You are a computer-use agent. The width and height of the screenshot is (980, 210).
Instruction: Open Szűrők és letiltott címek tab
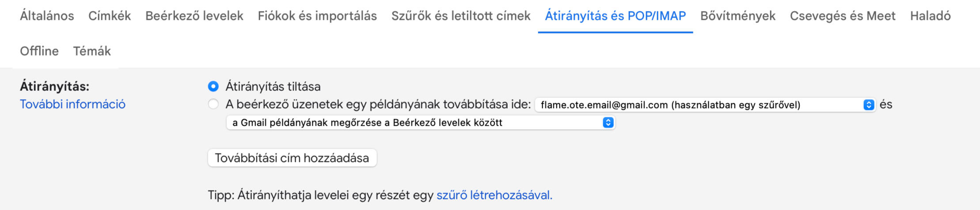[461, 16]
